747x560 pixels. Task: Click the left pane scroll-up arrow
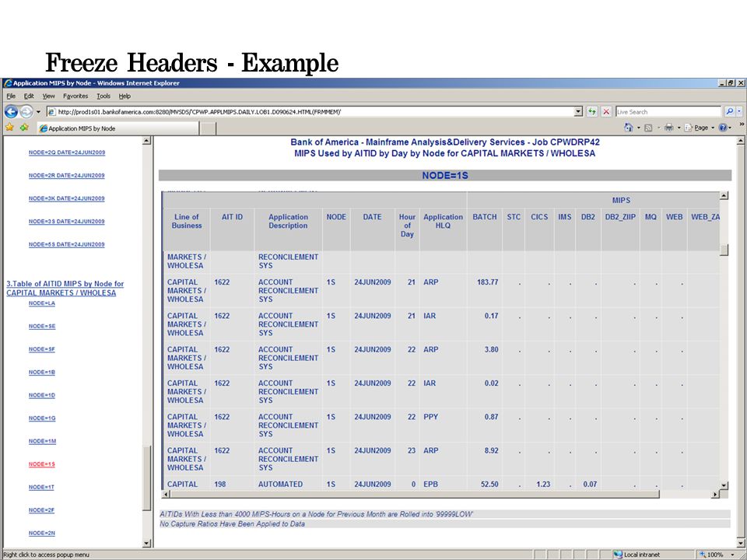(x=147, y=141)
